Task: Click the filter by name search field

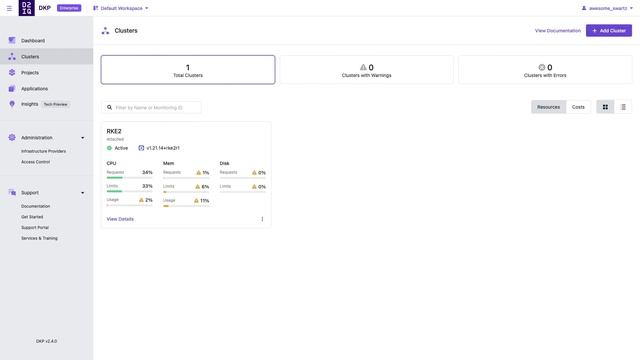Action: pyautogui.click(x=151, y=107)
